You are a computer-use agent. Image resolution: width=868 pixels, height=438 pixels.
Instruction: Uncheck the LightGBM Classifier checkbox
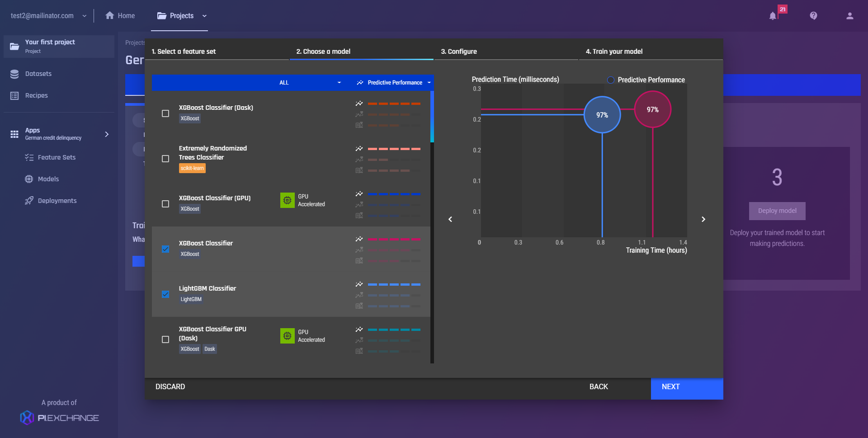(165, 294)
